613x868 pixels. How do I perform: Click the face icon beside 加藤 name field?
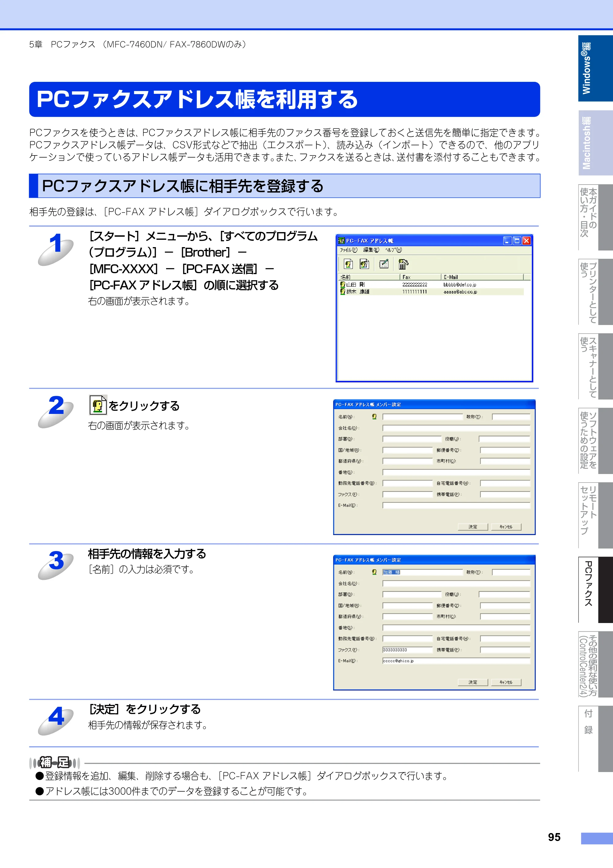pyautogui.click(x=374, y=572)
